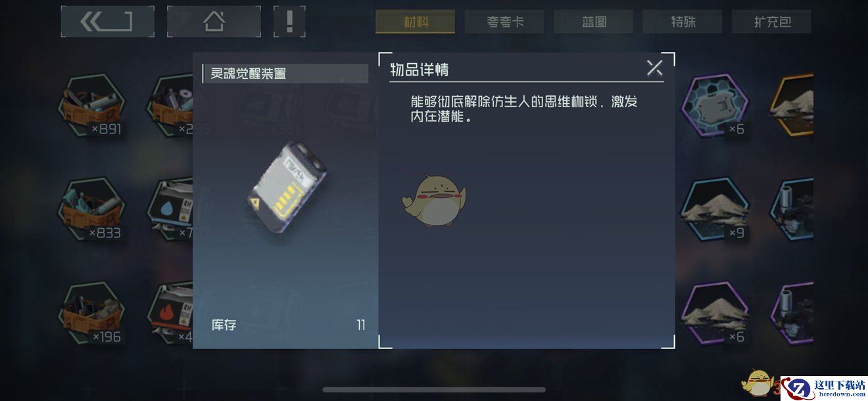
Task: Open the 蓝图 tab
Action: click(594, 22)
